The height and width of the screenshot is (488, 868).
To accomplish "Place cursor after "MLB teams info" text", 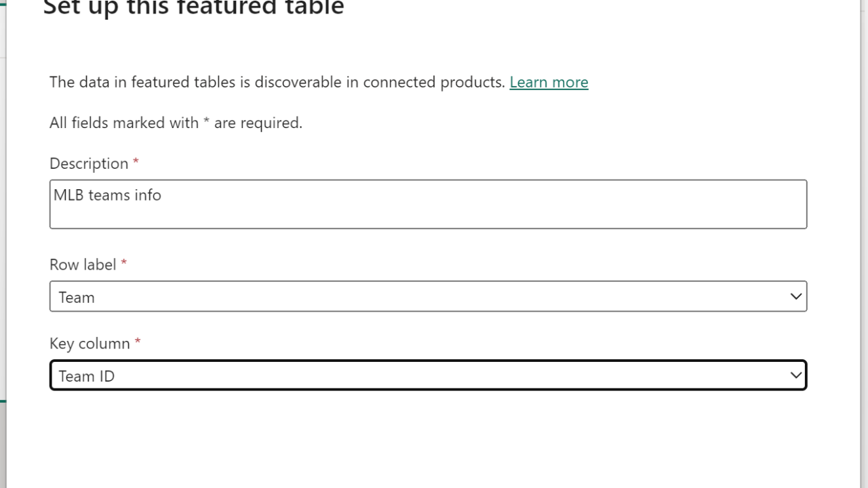I will pyautogui.click(x=162, y=196).
